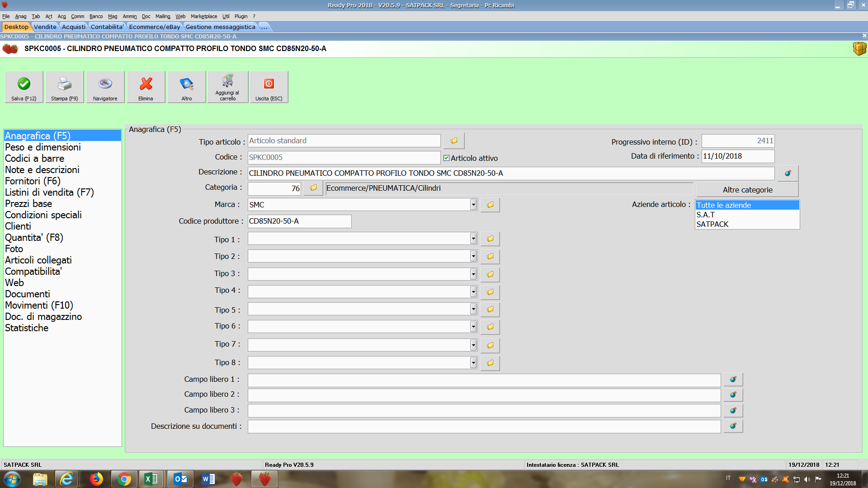Click the Salva (F12) green checkmark icon
The image size is (868, 488).
click(24, 84)
